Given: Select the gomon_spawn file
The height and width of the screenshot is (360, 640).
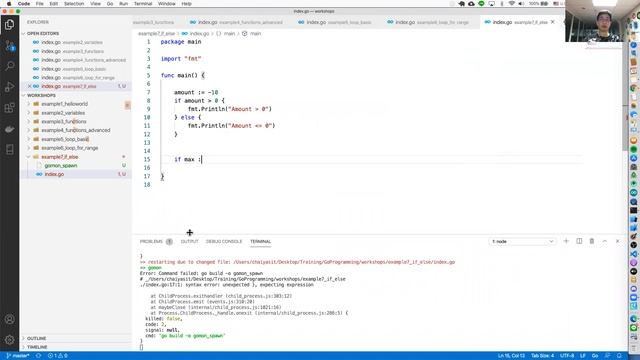Looking at the screenshot, I should pyautogui.click(x=61, y=166).
